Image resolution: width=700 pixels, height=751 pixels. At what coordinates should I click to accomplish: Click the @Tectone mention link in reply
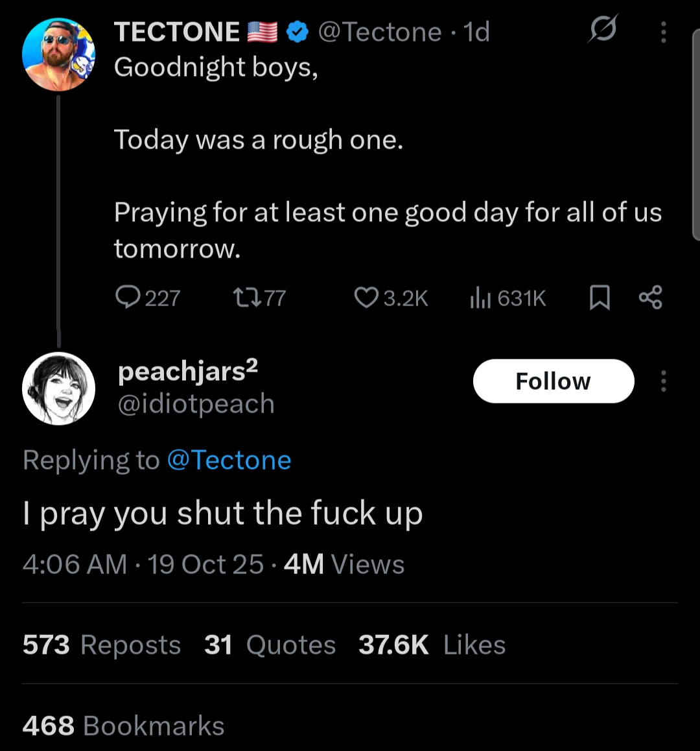[x=229, y=460]
